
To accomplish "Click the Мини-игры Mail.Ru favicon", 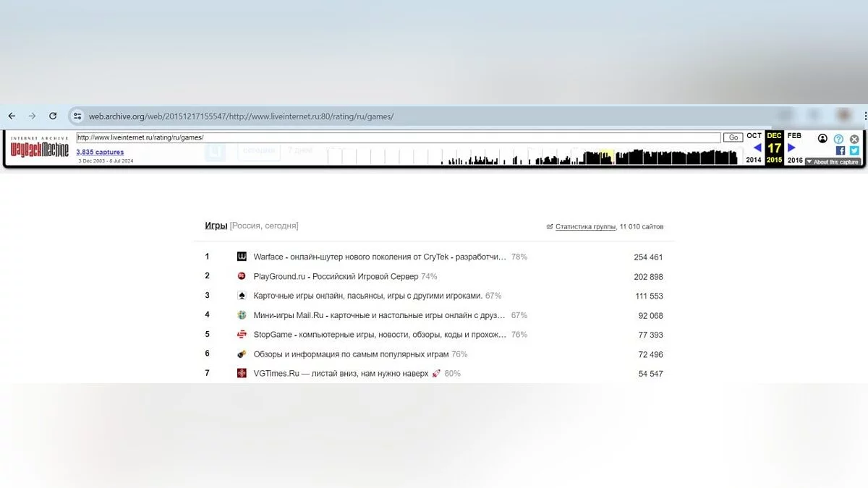I will 242,315.
